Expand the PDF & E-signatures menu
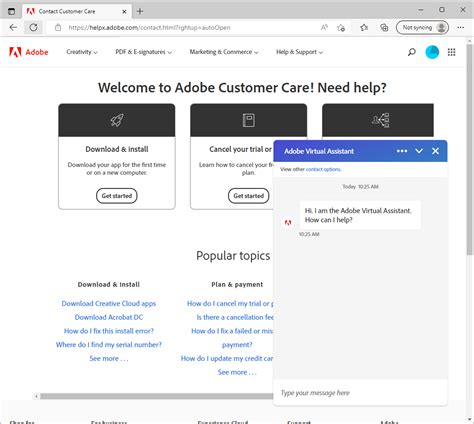 click(x=143, y=52)
